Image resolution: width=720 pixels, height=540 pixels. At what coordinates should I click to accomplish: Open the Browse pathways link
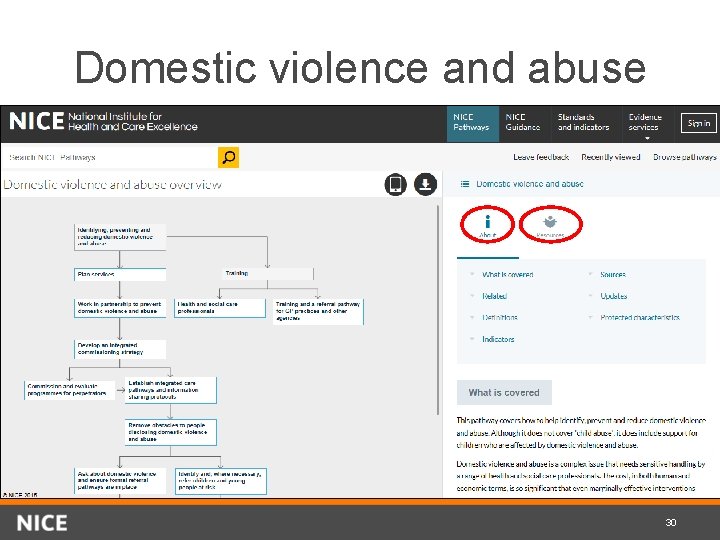click(685, 157)
